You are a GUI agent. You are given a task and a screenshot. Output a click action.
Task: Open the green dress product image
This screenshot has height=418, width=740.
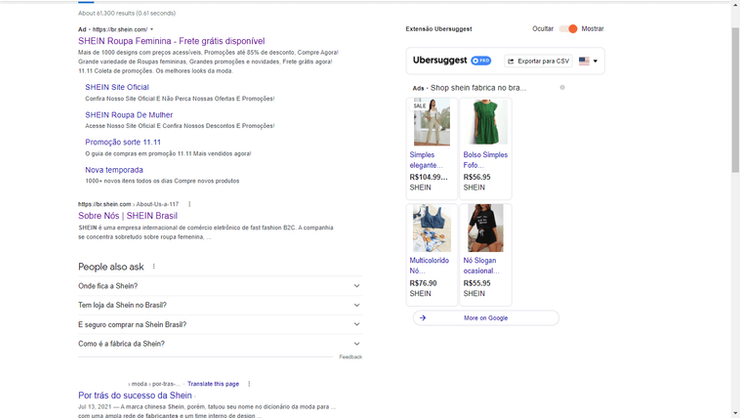(486, 122)
